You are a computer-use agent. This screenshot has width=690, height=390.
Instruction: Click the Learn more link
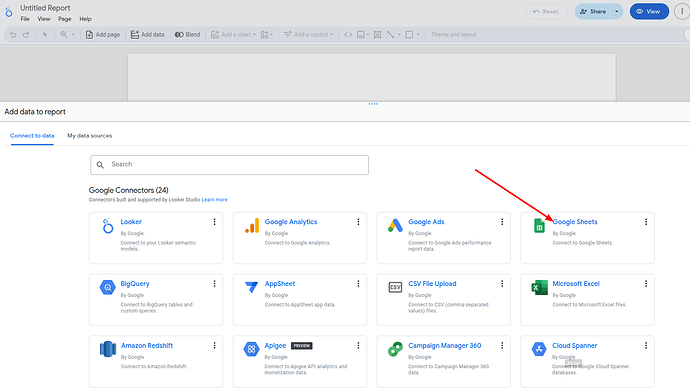click(x=214, y=200)
